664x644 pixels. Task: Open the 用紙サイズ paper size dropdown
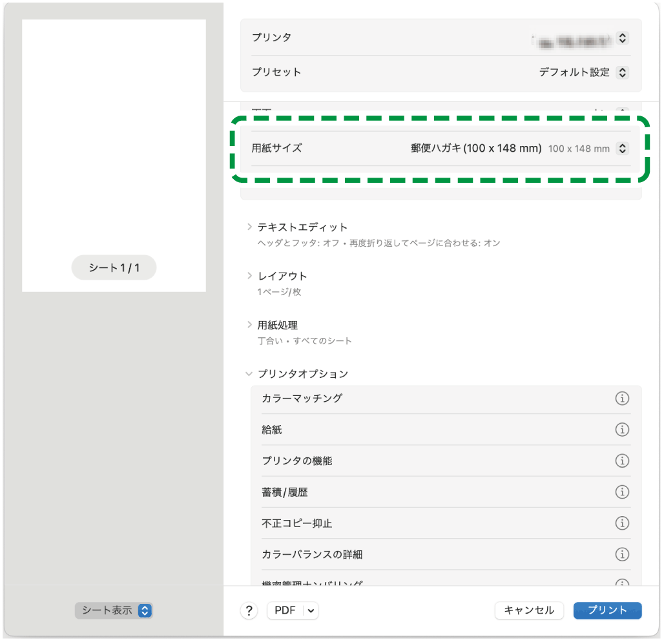(621, 148)
